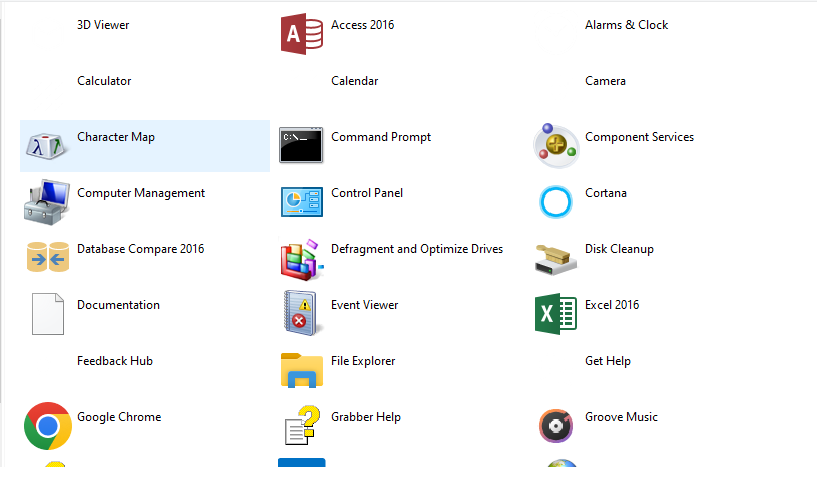The image size is (817, 487).
Task: Select the "Calendar" entry
Action: (x=355, y=81)
